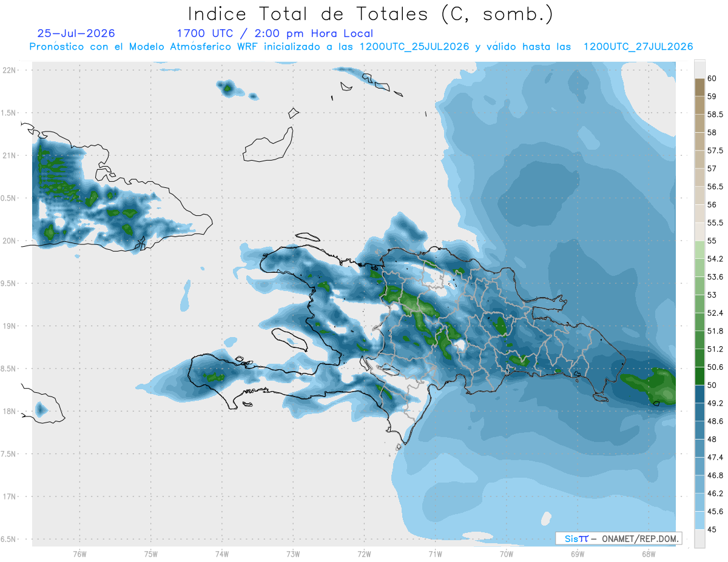Click the '45' value on the color bar
This screenshot has width=728, height=562.
pos(713,530)
